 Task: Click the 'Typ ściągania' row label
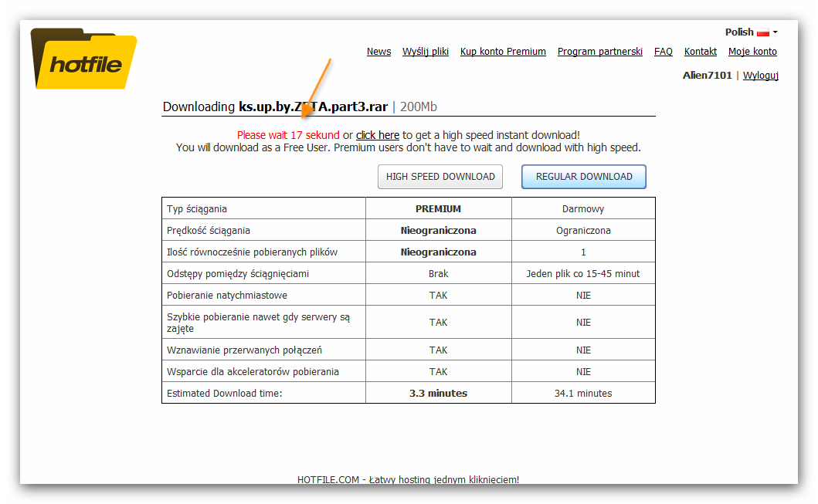(x=197, y=209)
